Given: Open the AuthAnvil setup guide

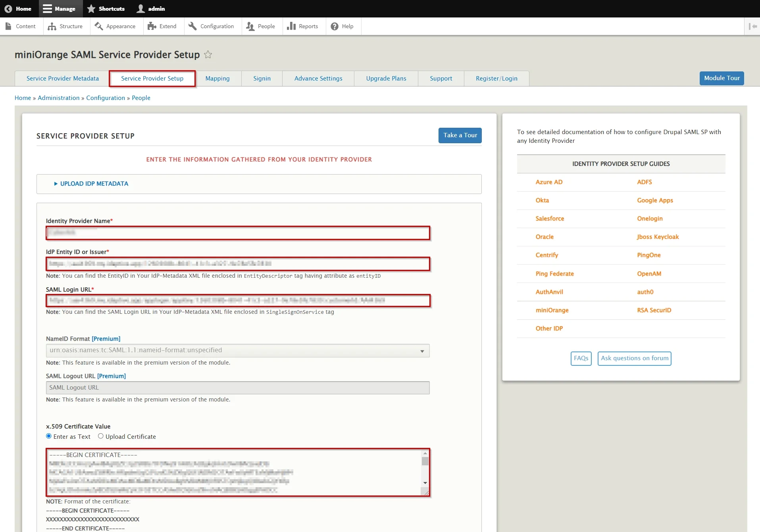Looking at the screenshot, I should click(x=549, y=292).
